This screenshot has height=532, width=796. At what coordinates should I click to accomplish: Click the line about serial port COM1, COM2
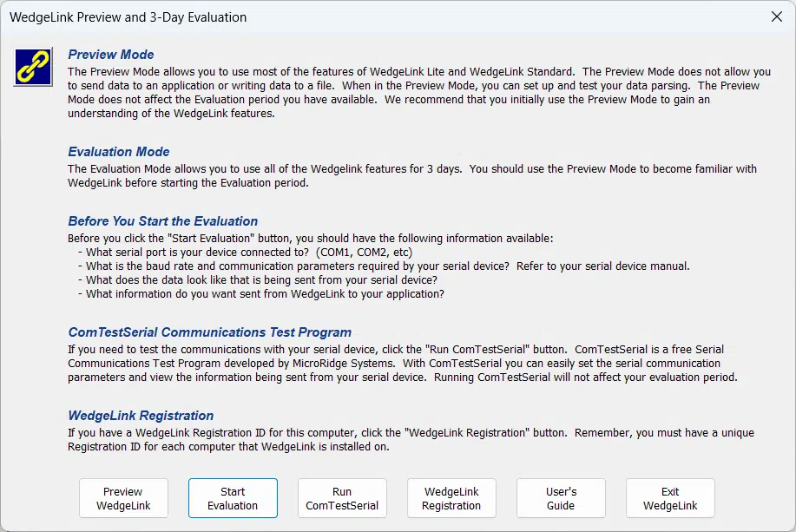pos(245,253)
